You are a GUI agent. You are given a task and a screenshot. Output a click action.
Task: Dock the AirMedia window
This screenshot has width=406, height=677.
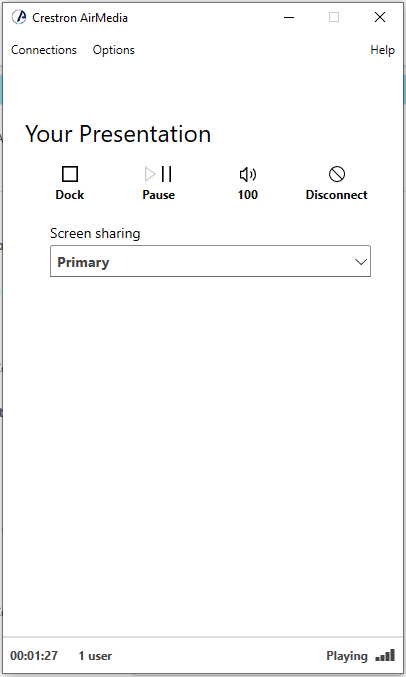click(70, 183)
